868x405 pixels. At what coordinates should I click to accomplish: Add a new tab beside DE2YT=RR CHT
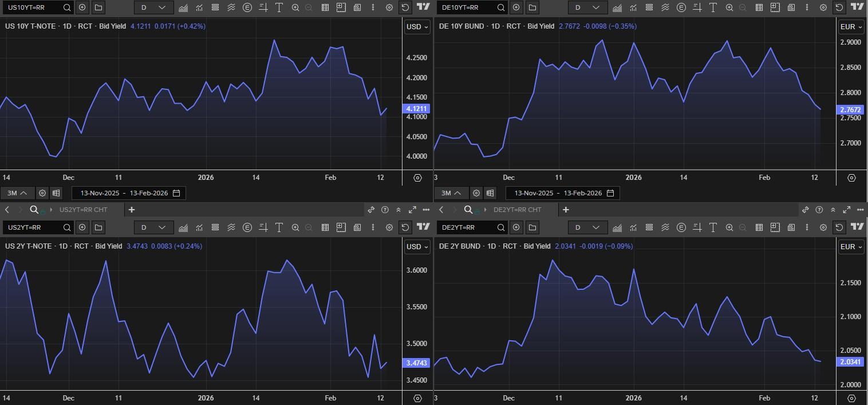[x=566, y=210]
